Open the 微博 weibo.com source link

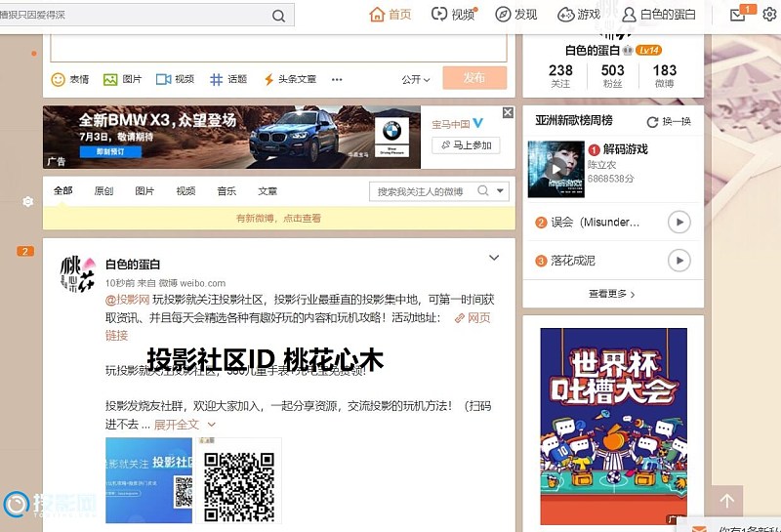point(192,283)
